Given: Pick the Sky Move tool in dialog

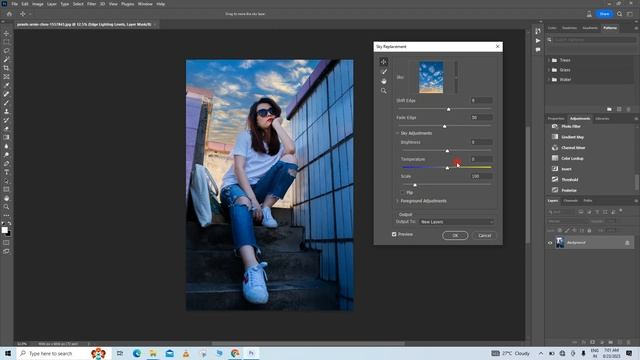Looking at the screenshot, I should point(383,62).
